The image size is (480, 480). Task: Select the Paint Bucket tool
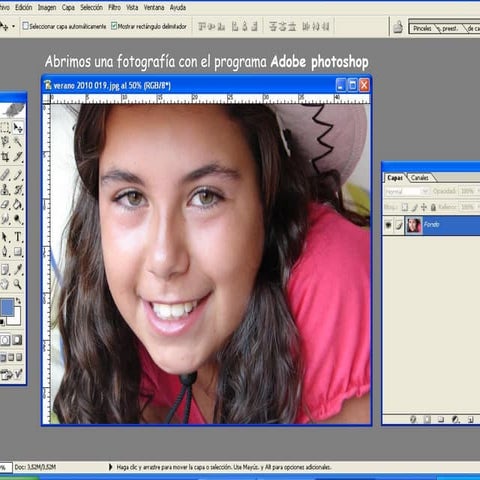pos(18,204)
